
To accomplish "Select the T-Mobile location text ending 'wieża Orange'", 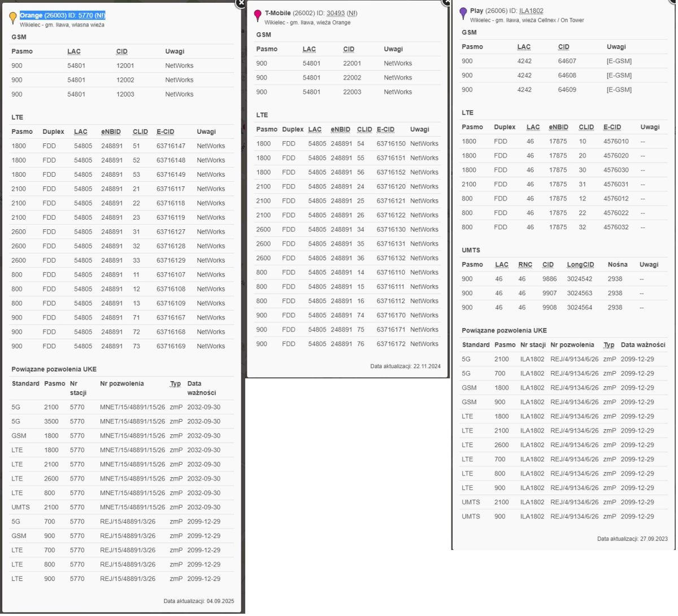I will pyautogui.click(x=307, y=23).
